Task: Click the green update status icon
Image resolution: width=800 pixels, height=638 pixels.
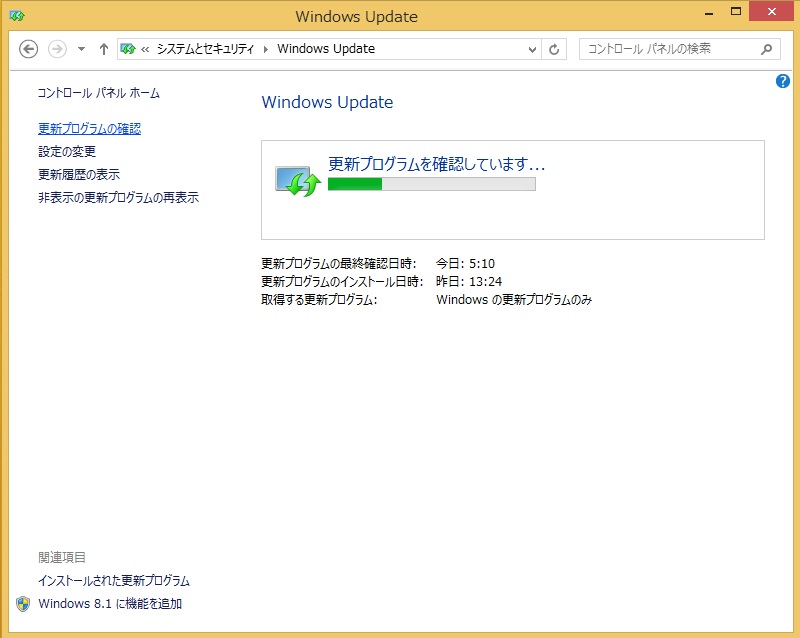Action: pos(297,181)
